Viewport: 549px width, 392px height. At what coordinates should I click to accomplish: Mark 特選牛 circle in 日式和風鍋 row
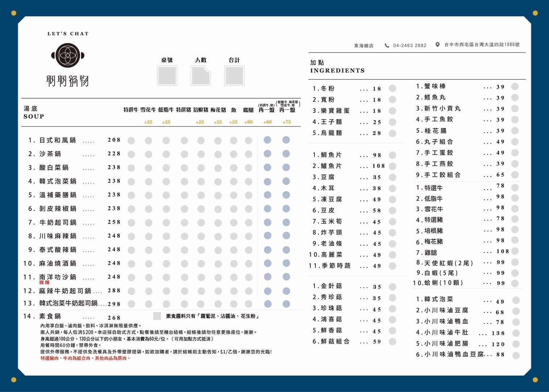131,140
